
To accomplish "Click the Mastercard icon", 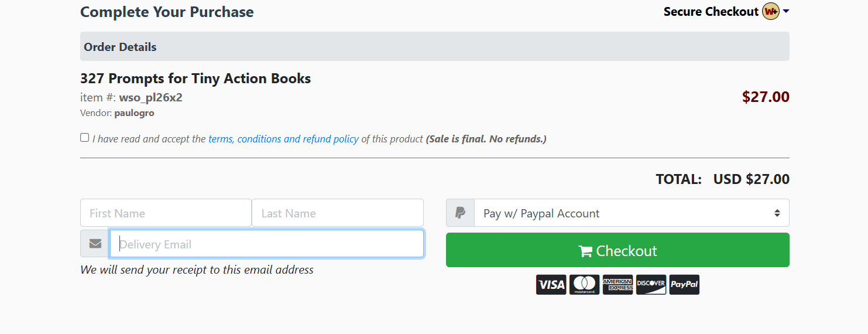I will (x=584, y=285).
